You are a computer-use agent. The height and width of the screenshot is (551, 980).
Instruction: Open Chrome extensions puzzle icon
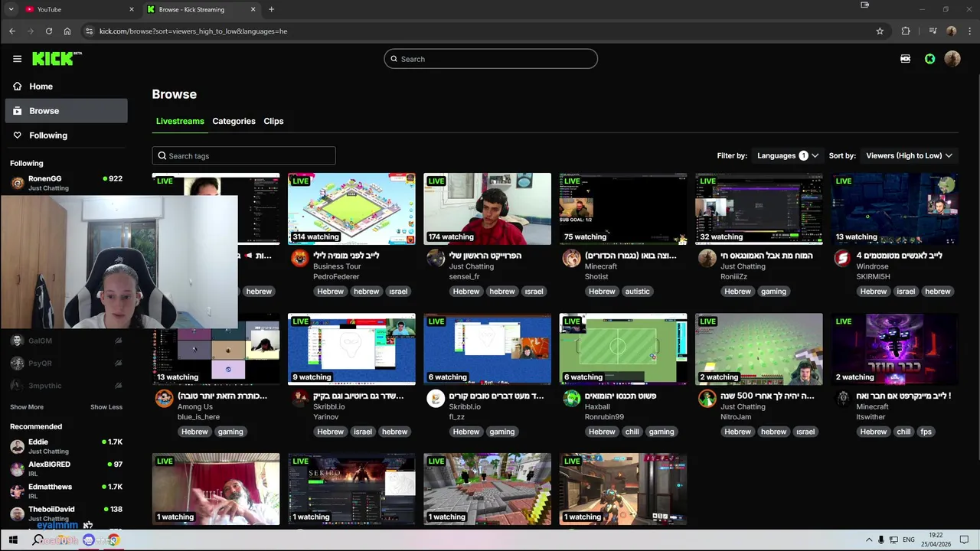906,31
